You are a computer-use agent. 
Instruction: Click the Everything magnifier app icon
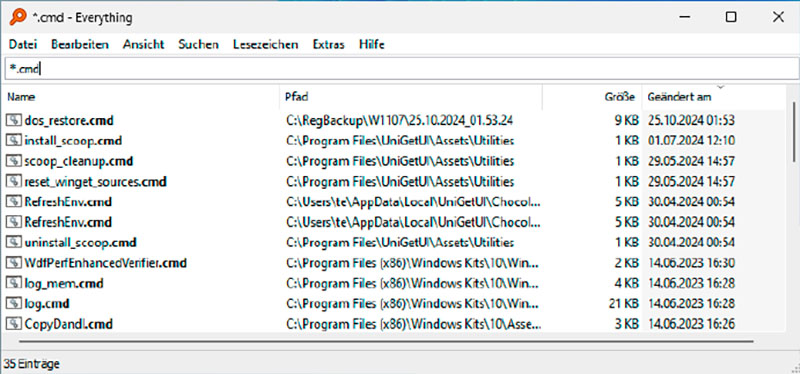point(17,18)
